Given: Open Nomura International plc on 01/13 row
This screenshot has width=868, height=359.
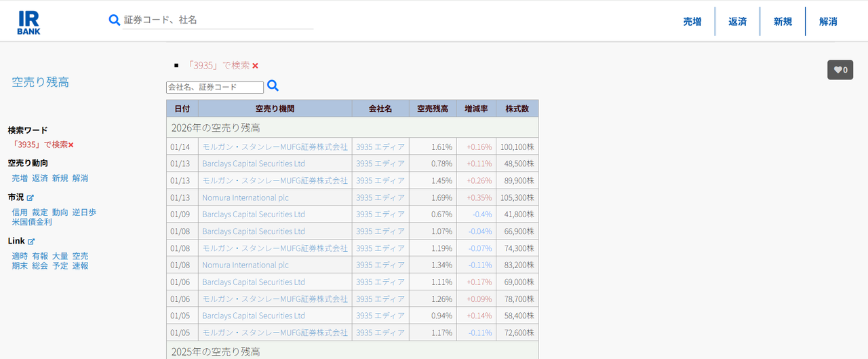Looking at the screenshot, I should coord(245,197).
